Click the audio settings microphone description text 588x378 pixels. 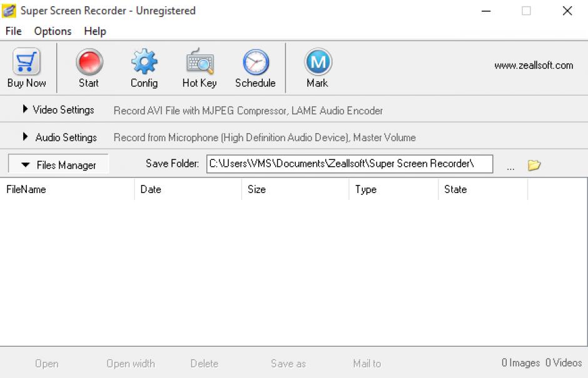point(265,137)
